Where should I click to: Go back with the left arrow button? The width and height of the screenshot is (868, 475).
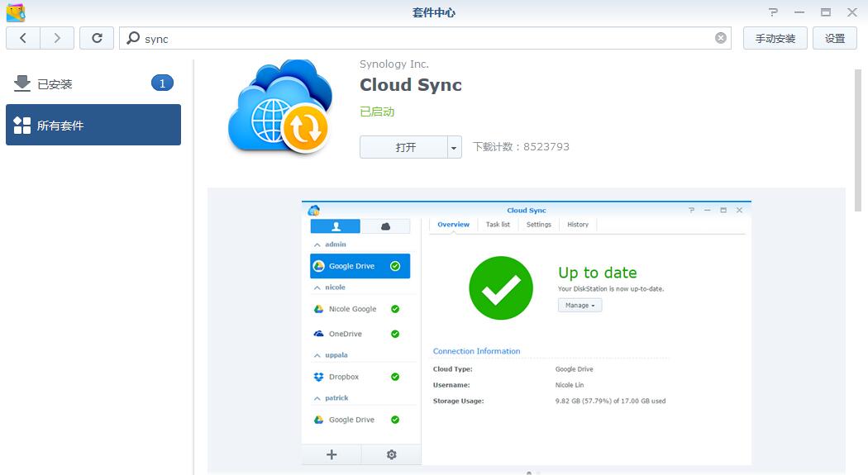point(22,38)
